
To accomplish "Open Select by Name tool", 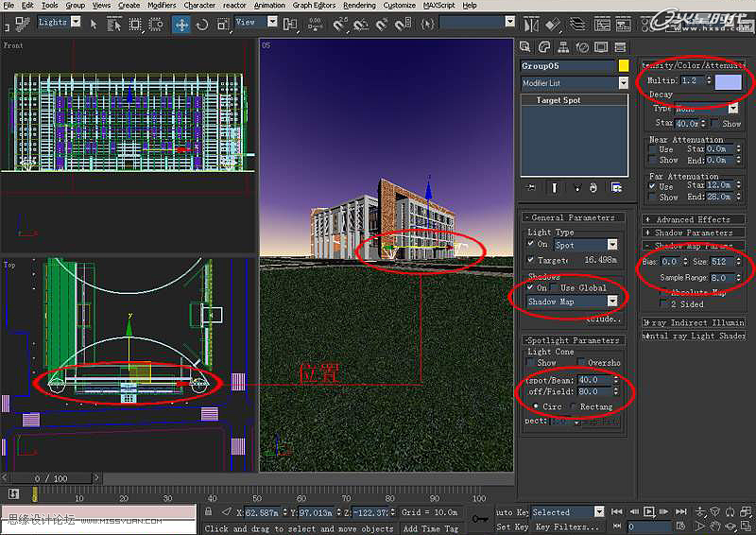I will click(x=113, y=23).
